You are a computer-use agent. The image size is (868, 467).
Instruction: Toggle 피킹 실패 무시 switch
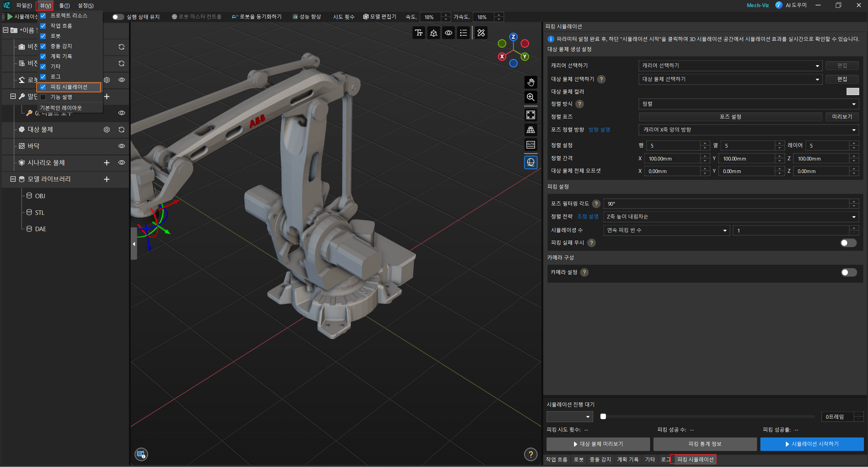click(x=848, y=243)
